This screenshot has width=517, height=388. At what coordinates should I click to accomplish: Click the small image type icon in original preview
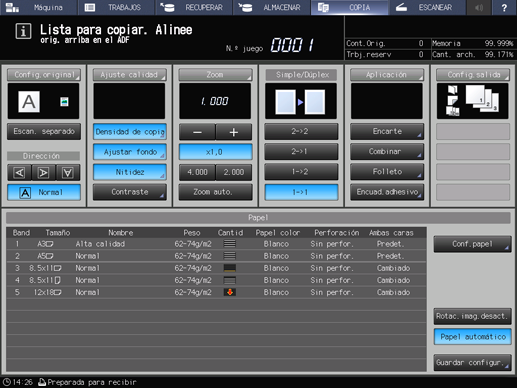click(x=64, y=102)
